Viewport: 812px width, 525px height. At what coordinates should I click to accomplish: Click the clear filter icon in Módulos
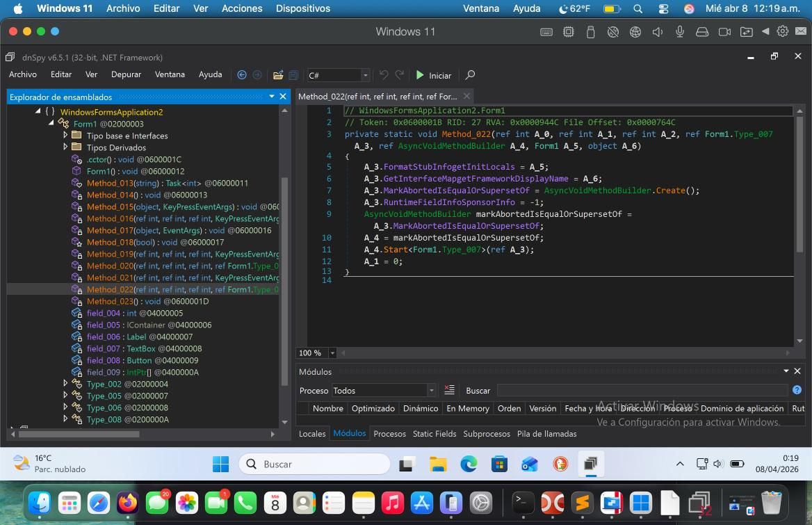[449, 390]
